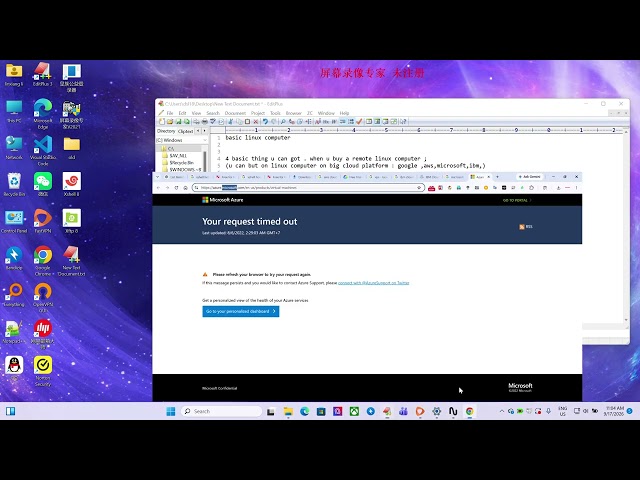Switch to the Cliptext tab in EditPlus

[186, 131]
